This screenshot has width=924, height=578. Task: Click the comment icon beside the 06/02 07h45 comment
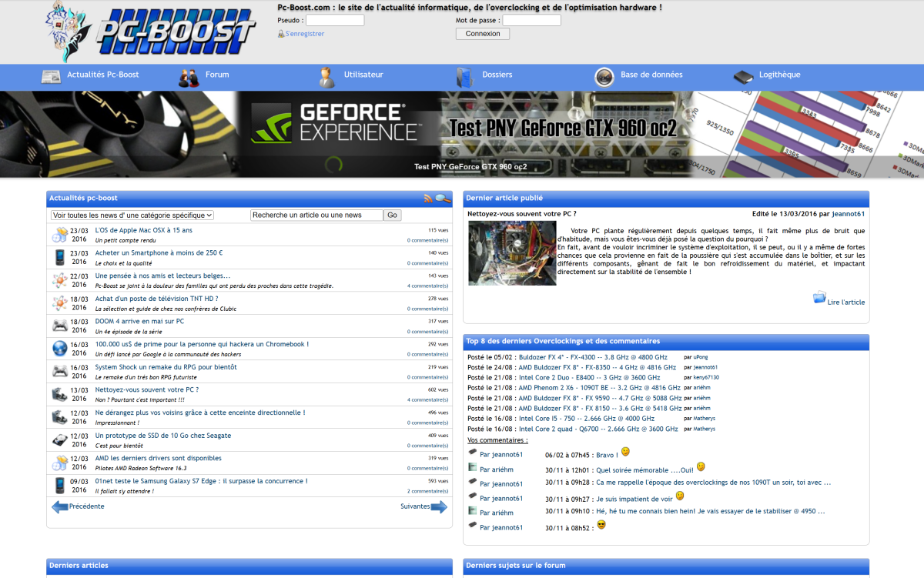click(472, 453)
